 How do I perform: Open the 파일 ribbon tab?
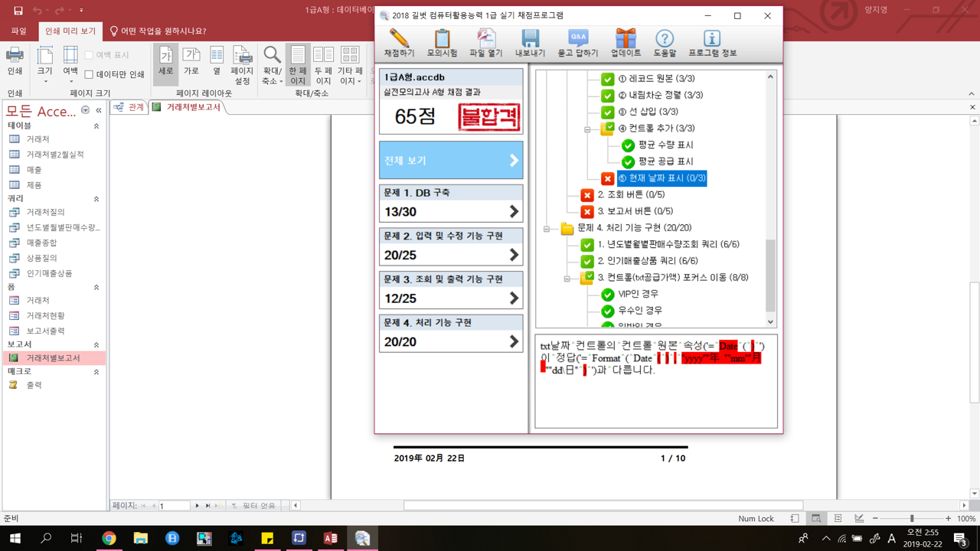pos(18,31)
